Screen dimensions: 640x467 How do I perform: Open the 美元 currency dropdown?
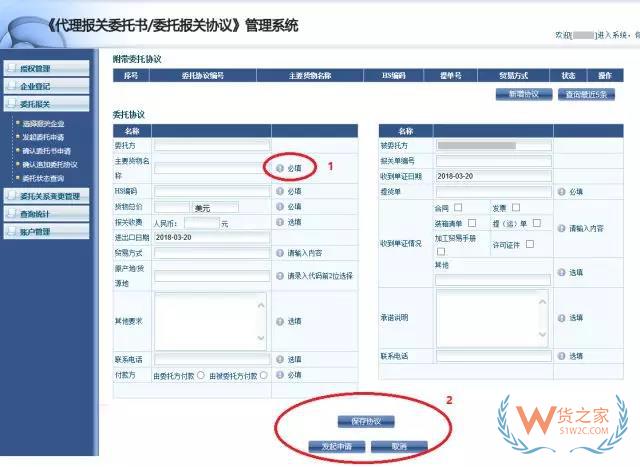(x=215, y=207)
